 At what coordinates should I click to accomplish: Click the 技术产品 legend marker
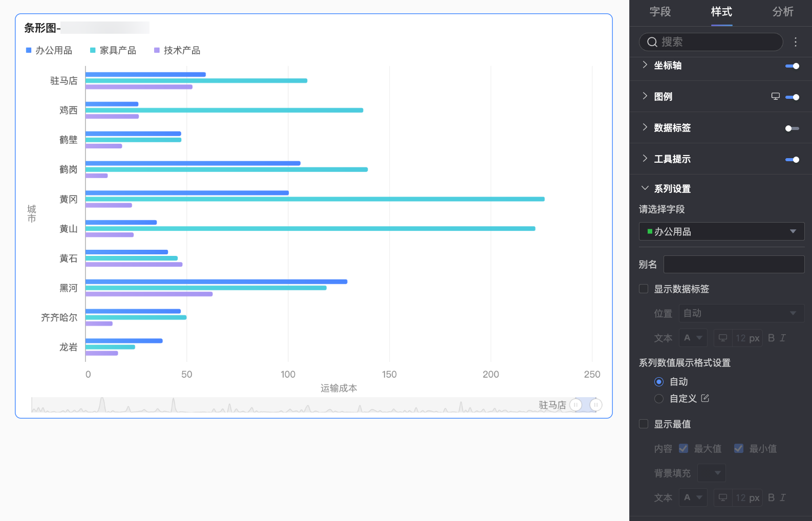(x=157, y=50)
